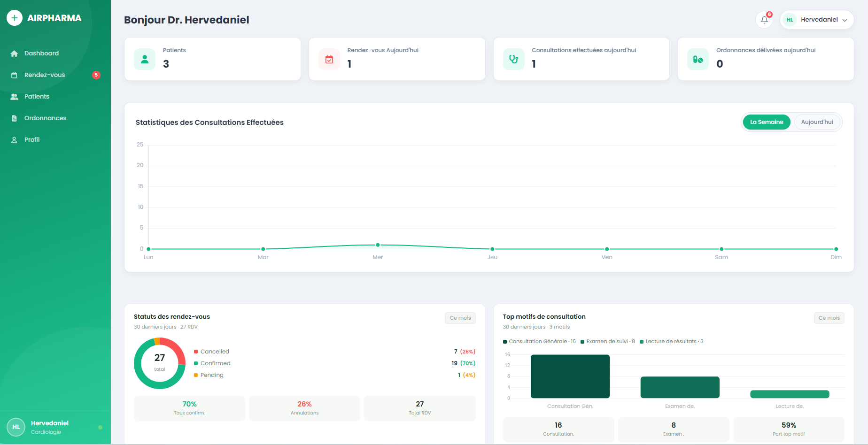Click the Consultation Générale legend swatch
This screenshot has height=445, width=868.
point(505,342)
